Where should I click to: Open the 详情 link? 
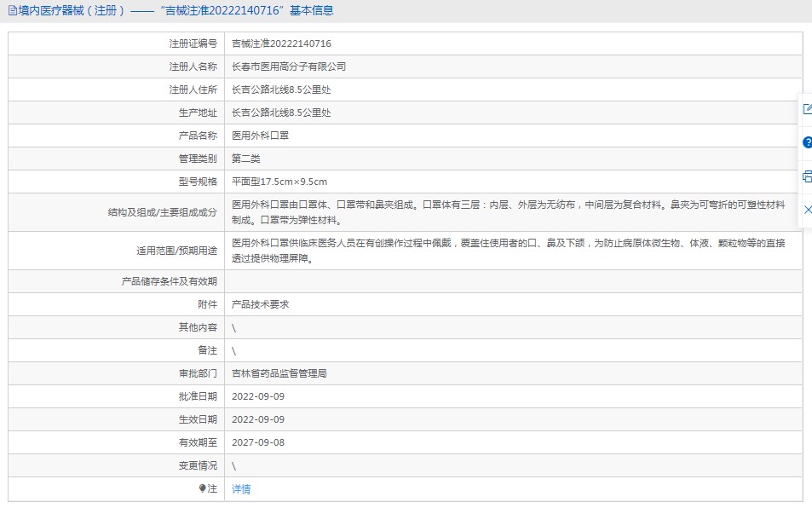241,489
